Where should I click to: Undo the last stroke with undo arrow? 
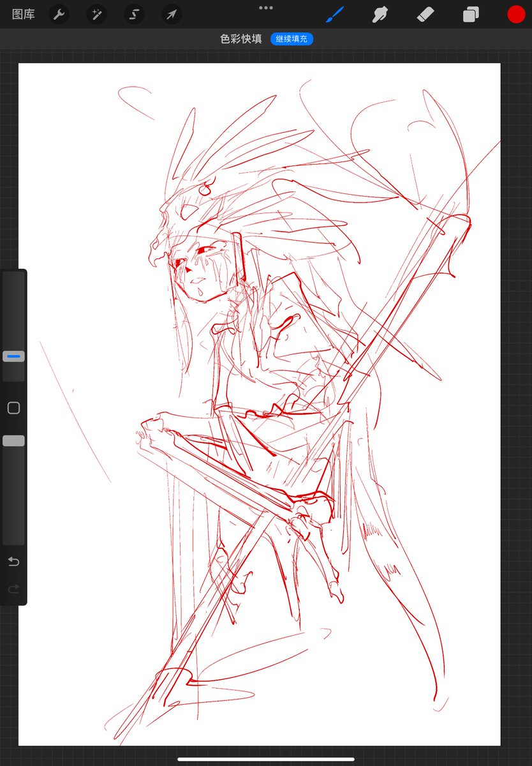click(13, 561)
